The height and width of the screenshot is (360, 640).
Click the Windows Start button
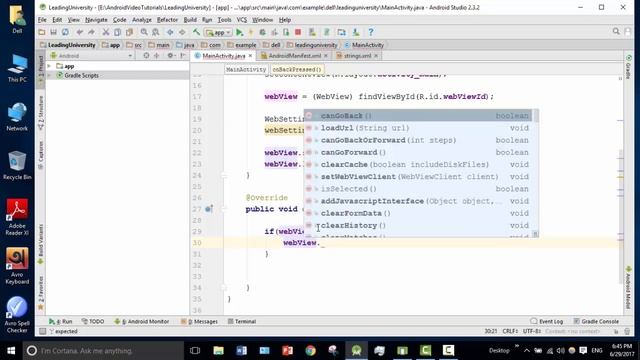coord(11,351)
